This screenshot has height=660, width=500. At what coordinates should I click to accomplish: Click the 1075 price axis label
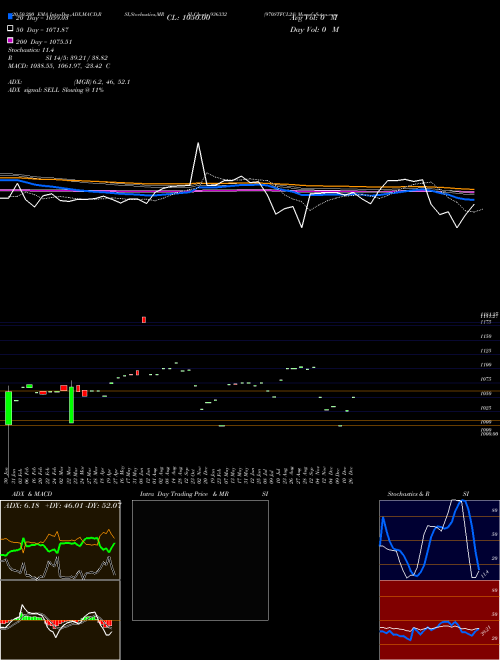[486, 379]
